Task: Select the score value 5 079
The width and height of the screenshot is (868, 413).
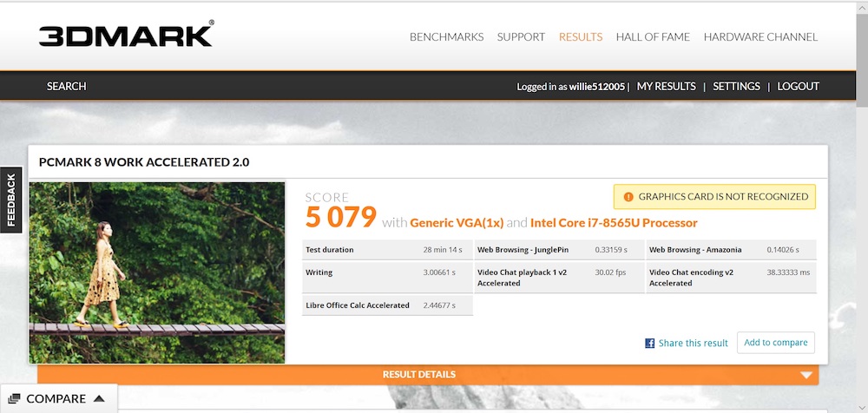Action: (340, 217)
